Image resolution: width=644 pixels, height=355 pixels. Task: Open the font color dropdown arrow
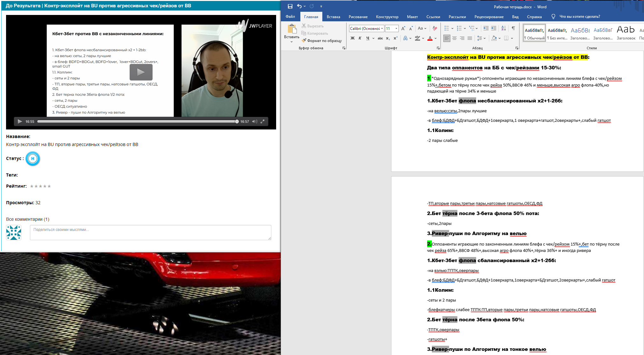[436, 38]
